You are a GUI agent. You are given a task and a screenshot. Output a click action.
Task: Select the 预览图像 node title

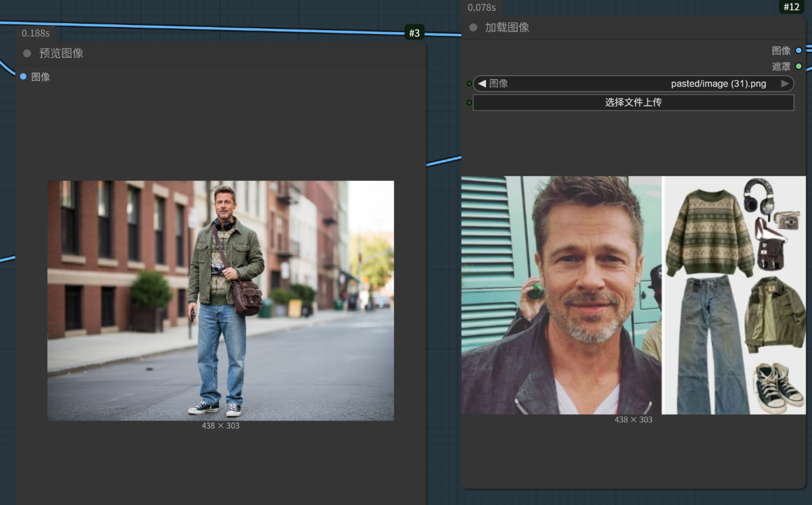tap(61, 53)
